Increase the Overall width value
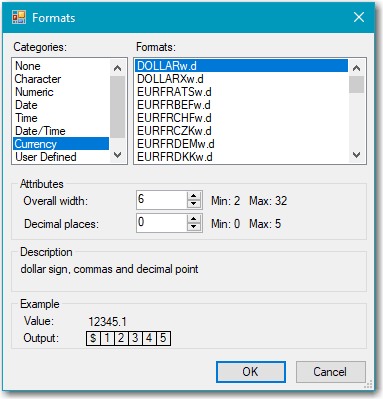Screen dimensions: 383x399 194,196
